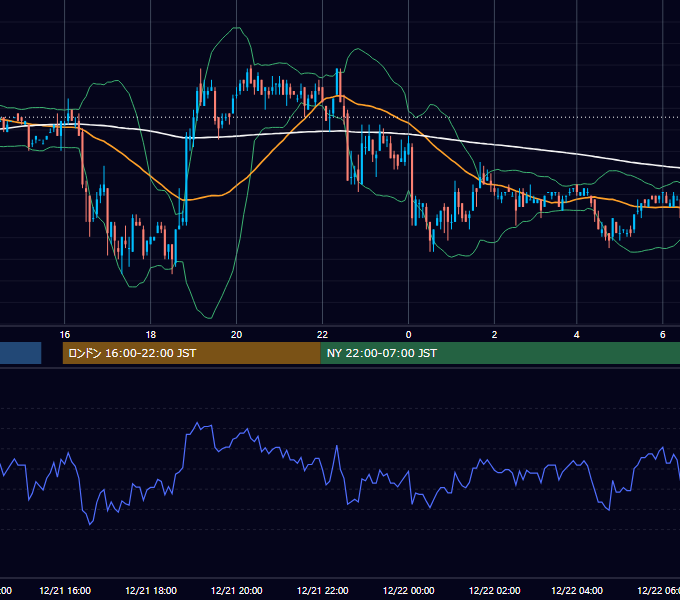
Task: Click the hour label 4 on time axis
Action: click(x=576, y=335)
